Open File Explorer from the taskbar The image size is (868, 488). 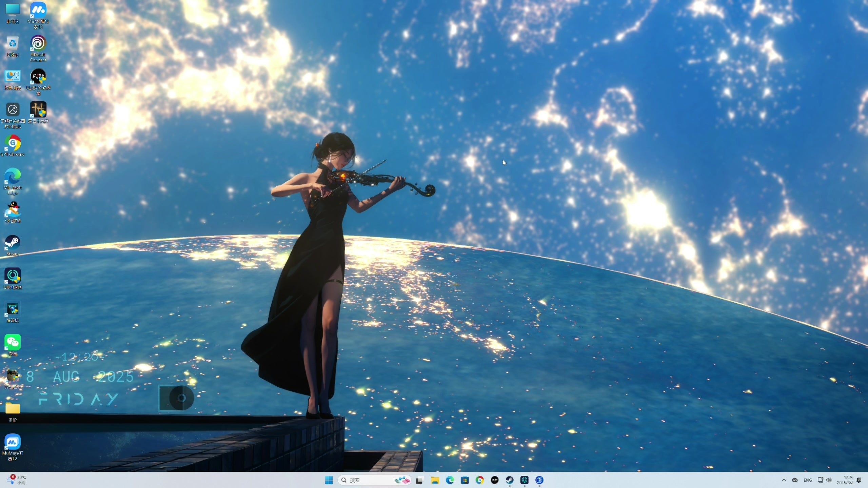tap(435, 480)
